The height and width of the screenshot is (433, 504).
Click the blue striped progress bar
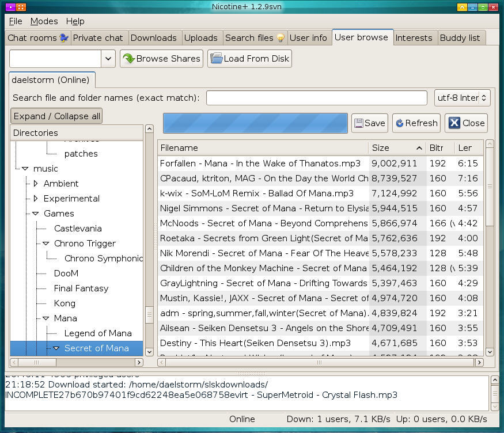(x=255, y=123)
